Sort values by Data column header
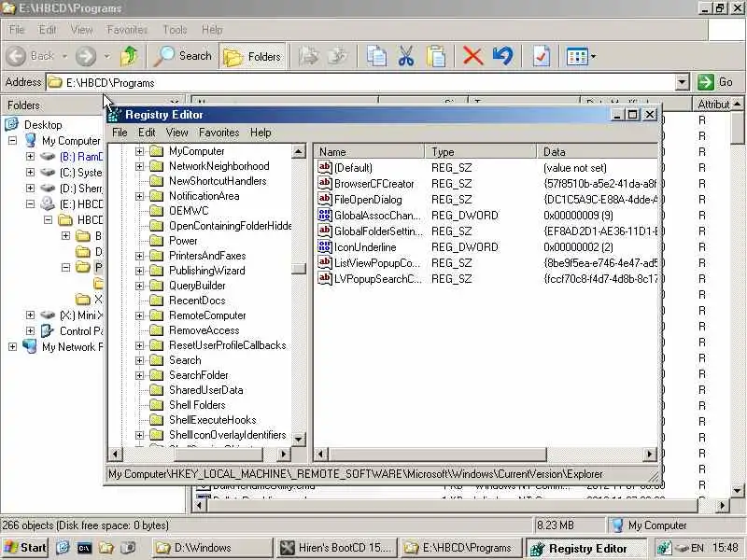Screen dimensions: 747x560 [x=598, y=152]
